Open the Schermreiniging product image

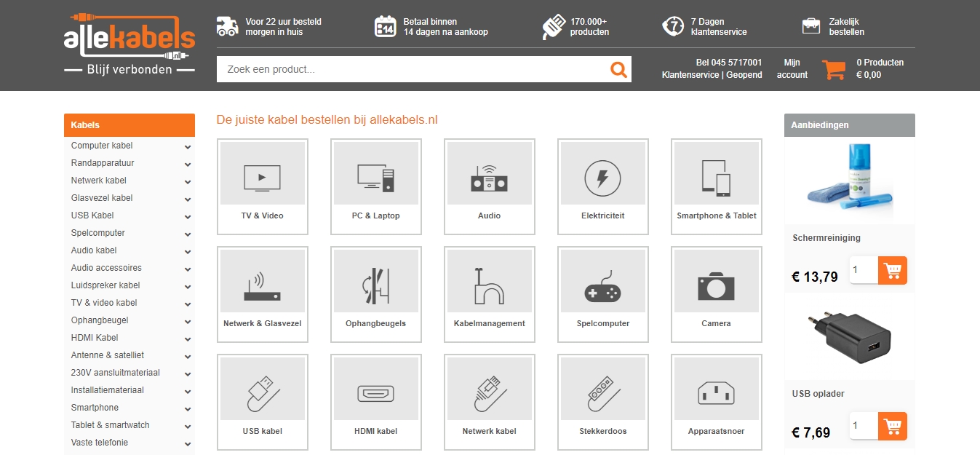[850, 181]
